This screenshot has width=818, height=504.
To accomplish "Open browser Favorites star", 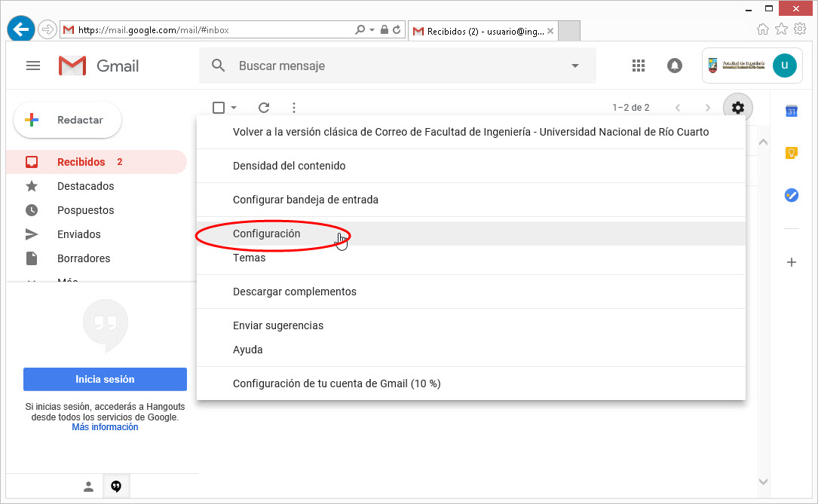I will 781,29.
